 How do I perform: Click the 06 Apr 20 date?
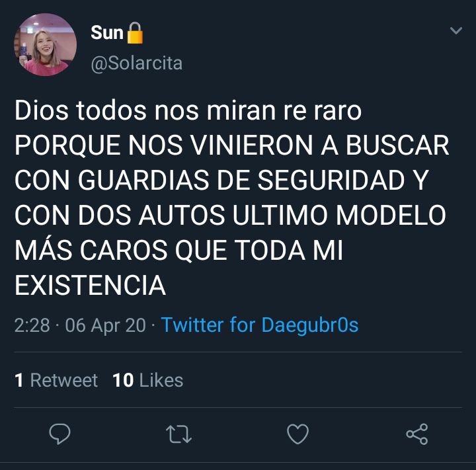click(x=105, y=325)
